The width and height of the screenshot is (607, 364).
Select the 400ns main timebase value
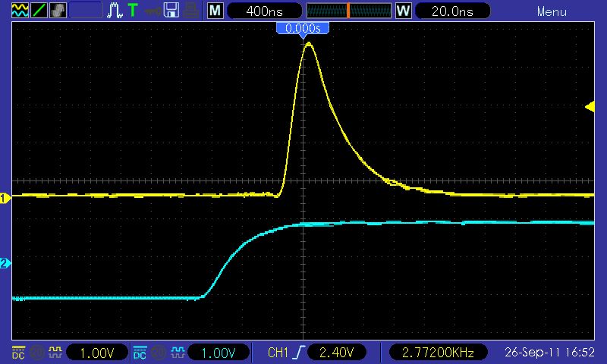coord(264,11)
